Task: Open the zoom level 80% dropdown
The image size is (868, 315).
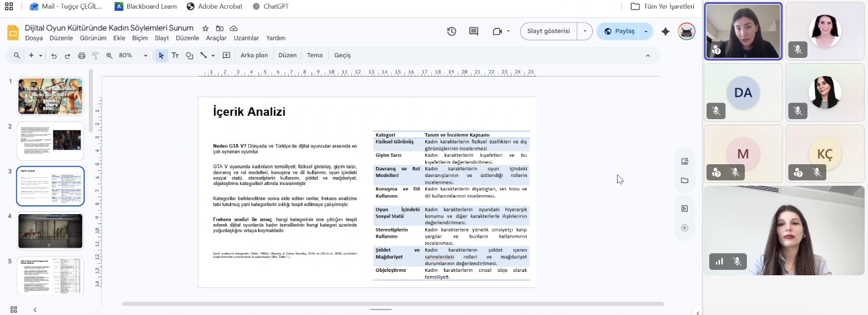Action: coord(133,55)
